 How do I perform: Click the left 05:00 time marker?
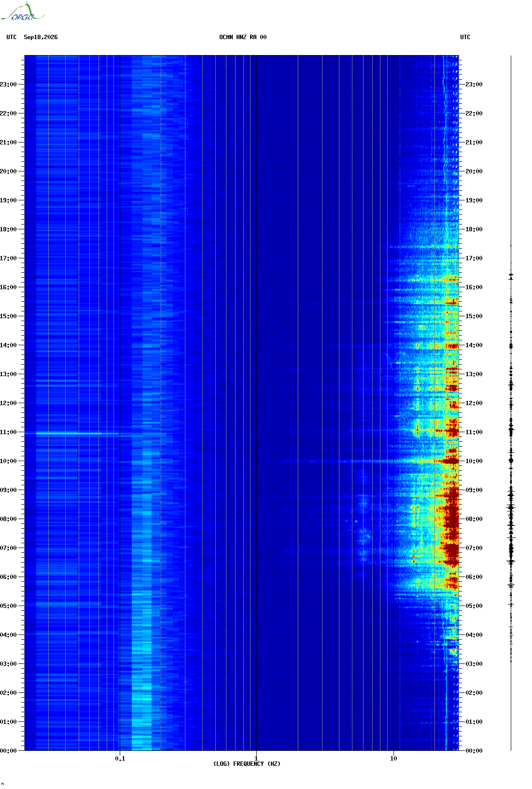click(x=8, y=606)
